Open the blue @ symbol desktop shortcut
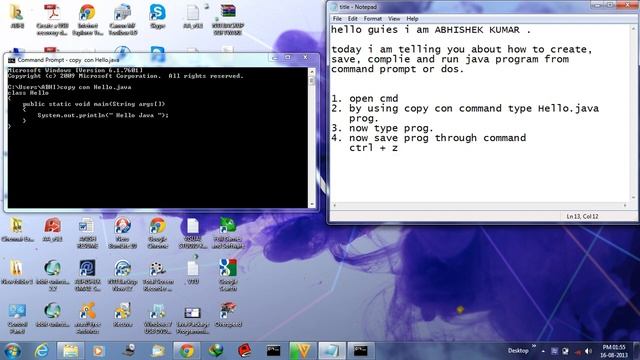 coord(87,276)
